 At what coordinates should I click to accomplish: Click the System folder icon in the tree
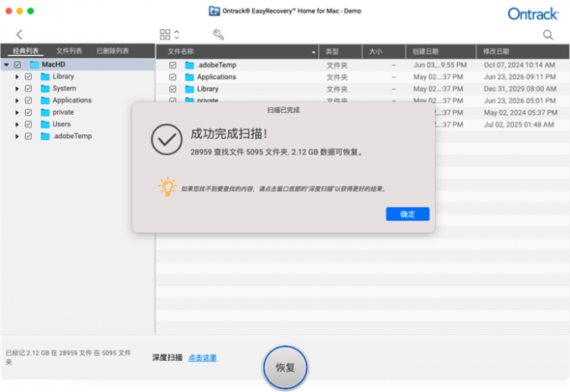coord(45,89)
